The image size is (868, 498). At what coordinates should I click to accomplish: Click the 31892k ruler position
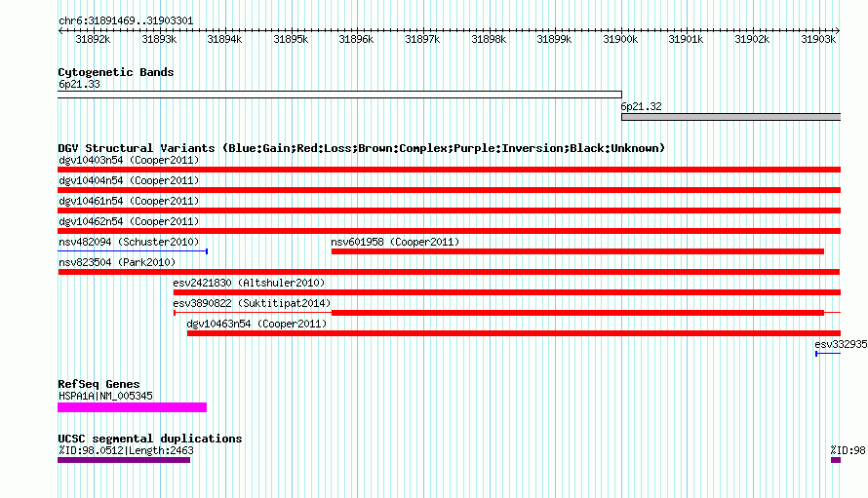coord(93,39)
